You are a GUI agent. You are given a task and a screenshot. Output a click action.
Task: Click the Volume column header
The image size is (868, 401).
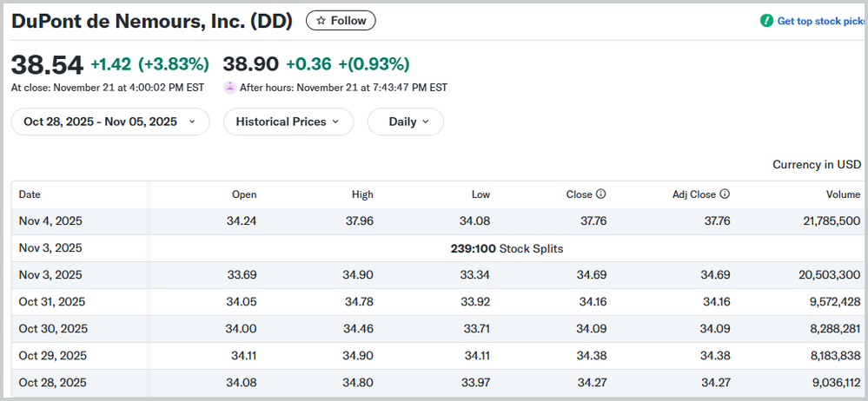tap(844, 195)
